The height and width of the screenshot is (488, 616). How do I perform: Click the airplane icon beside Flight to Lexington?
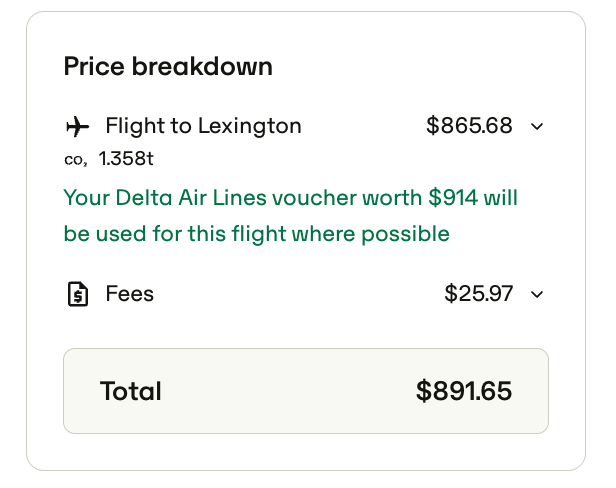(78, 127)
